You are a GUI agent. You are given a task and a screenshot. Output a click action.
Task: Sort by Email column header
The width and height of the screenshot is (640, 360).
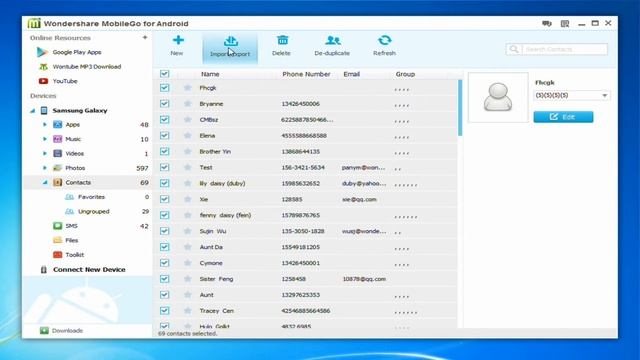click(x=351, y=74)
